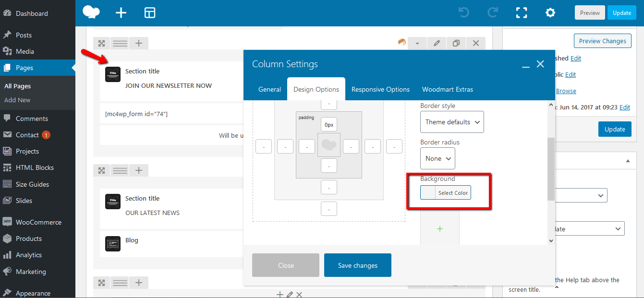The image size is (644, 298).
Task: Click column layout icon of second row
Action: coord(120,170)
